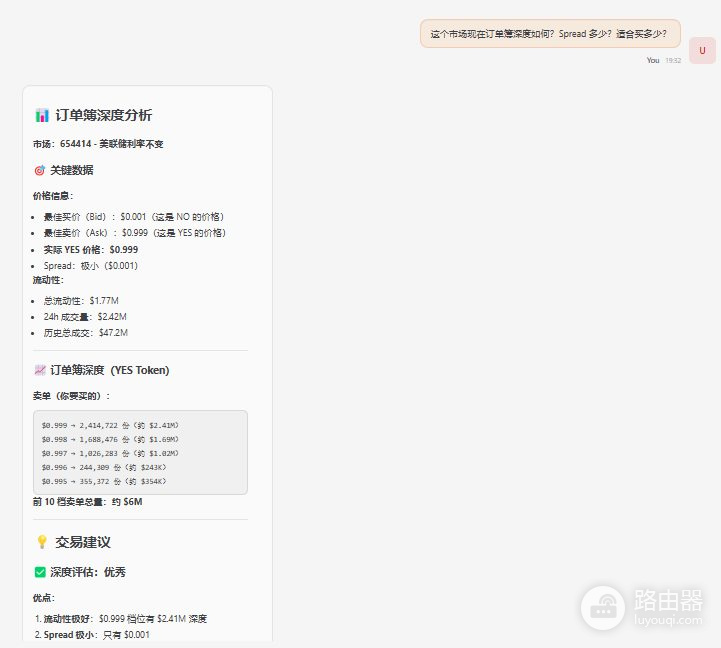Click the target icon next to 关键数据

point(40,170)
